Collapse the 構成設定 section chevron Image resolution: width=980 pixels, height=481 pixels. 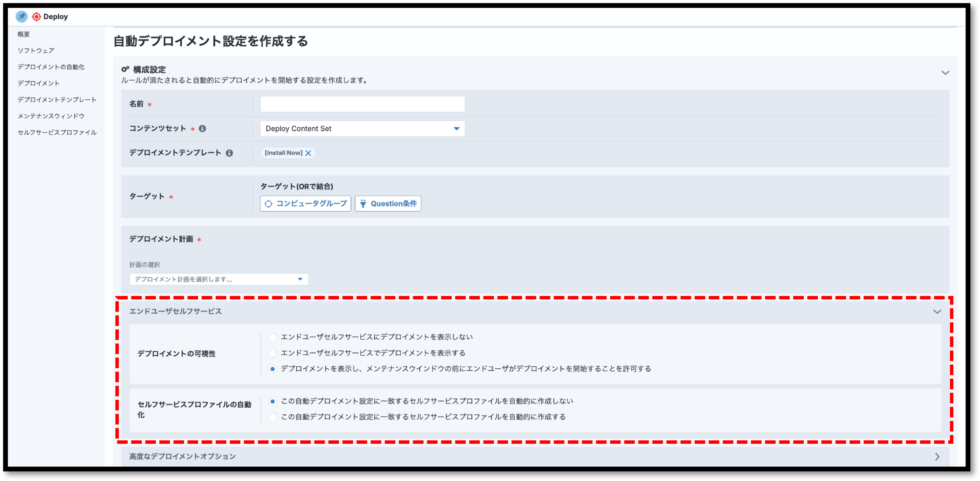pyautogui.click(x=945, y=73)
